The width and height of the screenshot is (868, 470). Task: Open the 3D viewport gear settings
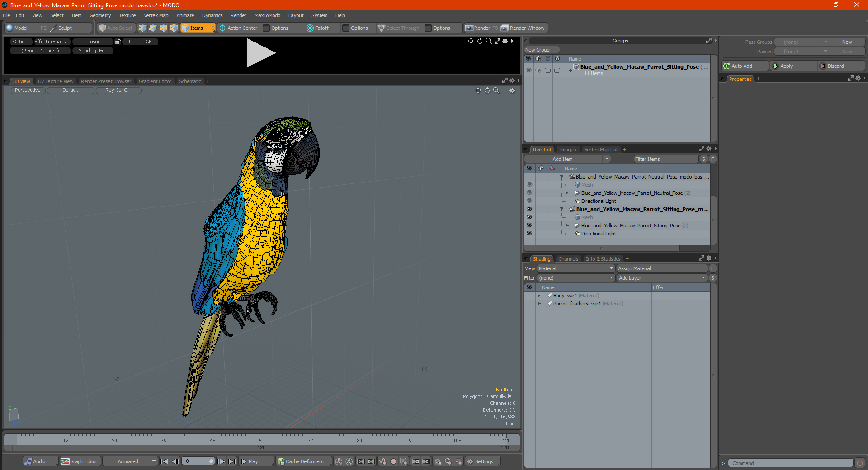(x=512, y=90)
